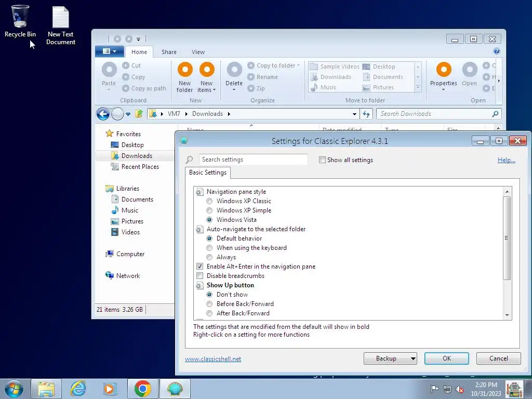
Task: Click the search magnifier in Search Downloads
Action: pos(495,114)
